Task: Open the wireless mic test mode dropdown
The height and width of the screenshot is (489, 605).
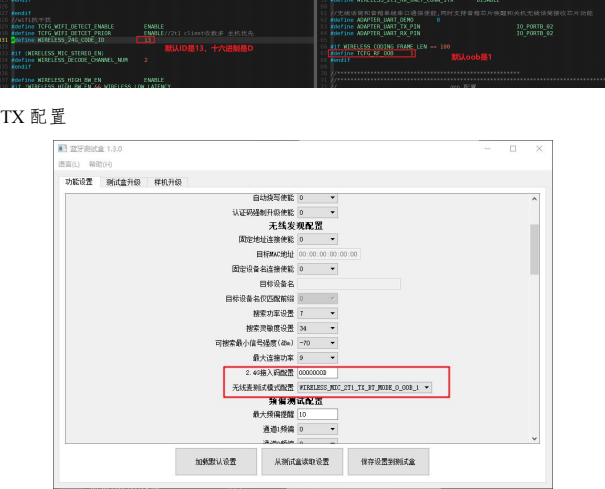Action: [365, 387]
